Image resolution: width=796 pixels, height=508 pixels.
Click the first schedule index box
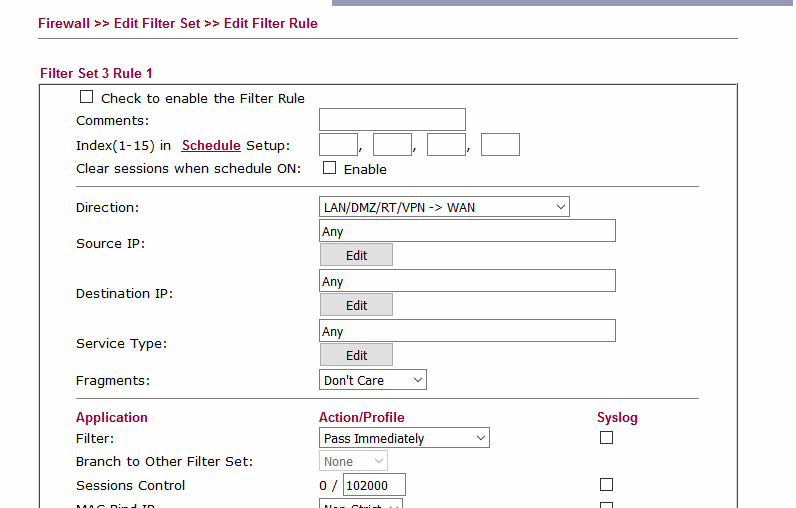[x=338, y=145]
